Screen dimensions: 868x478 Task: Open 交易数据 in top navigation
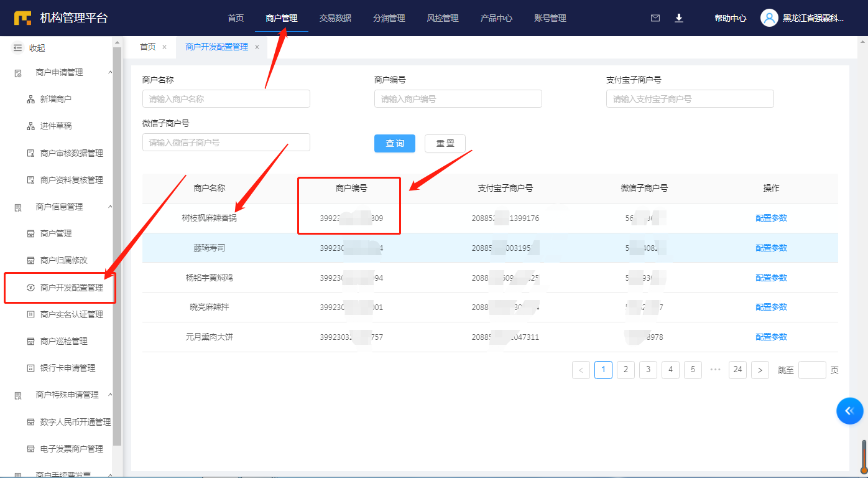tap(335, 18)
